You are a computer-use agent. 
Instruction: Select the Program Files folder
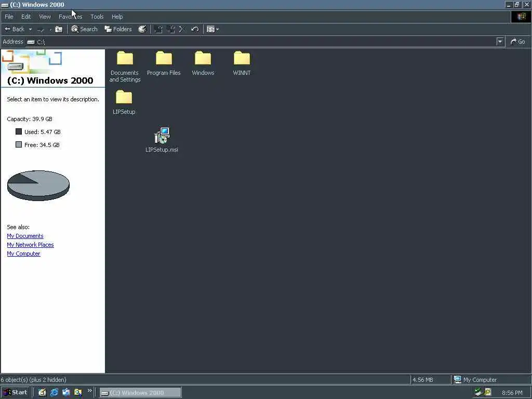[164, 63]
